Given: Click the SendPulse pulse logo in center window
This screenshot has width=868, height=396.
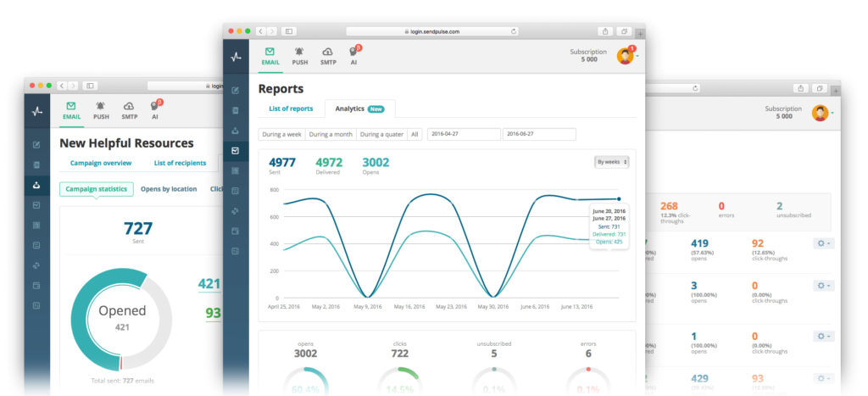Looking at the screenshot, I should [236, 57].
